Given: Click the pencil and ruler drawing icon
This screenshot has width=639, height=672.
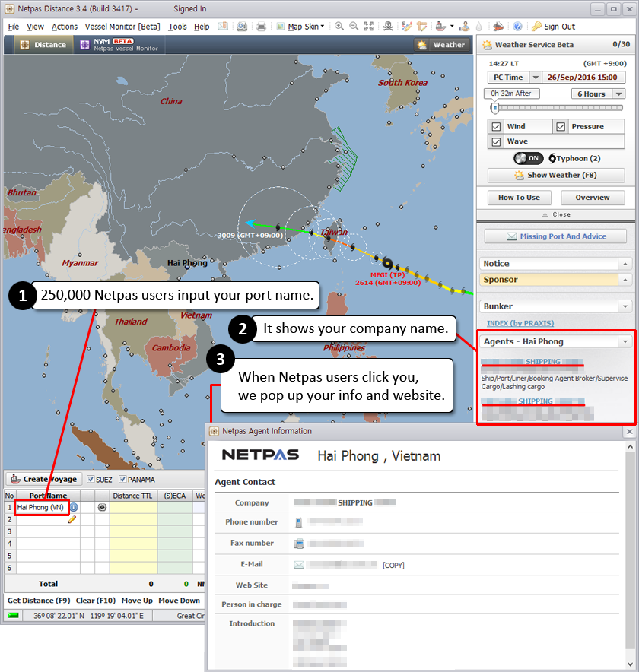Looking at the screenshot, I should coord(406,27).
